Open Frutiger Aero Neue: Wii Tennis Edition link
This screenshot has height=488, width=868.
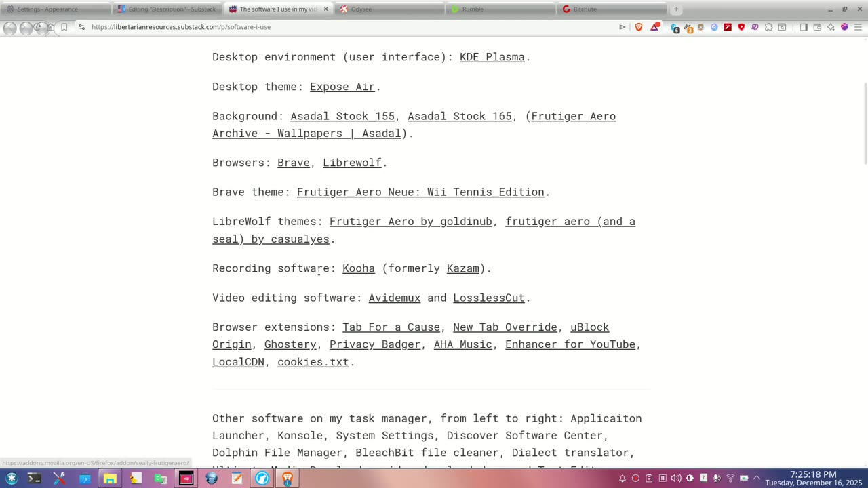pyautogui.click(x=420, y=192)
